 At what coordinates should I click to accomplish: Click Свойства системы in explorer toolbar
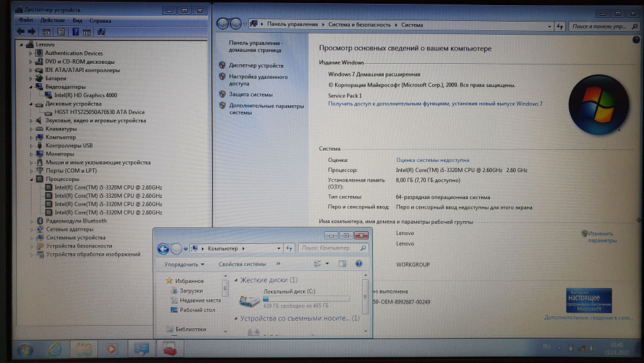[x=242, y=264]
